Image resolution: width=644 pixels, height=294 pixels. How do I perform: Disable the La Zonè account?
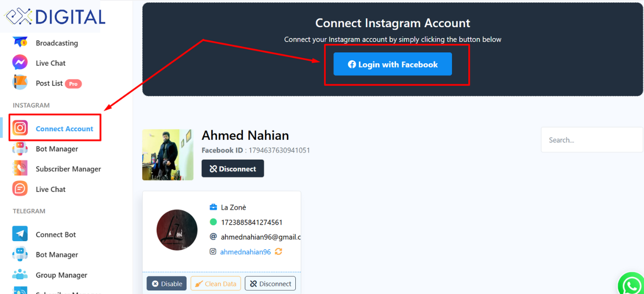coord(167,283)
